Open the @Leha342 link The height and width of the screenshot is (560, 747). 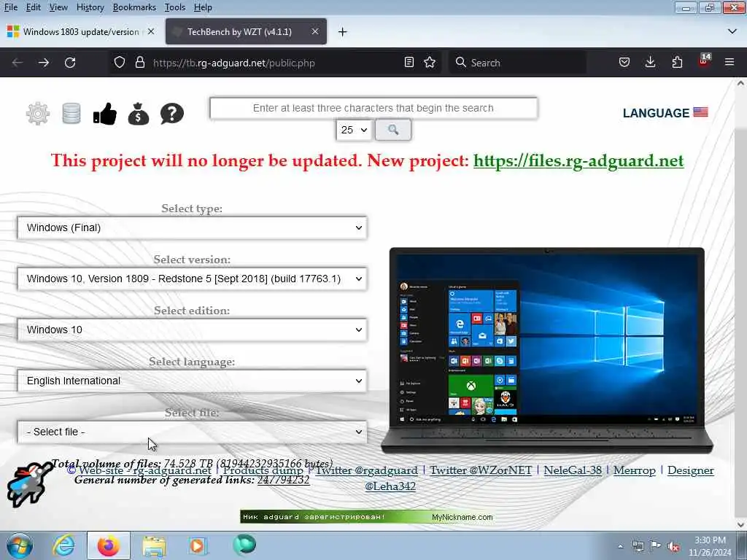click(390, 486)
